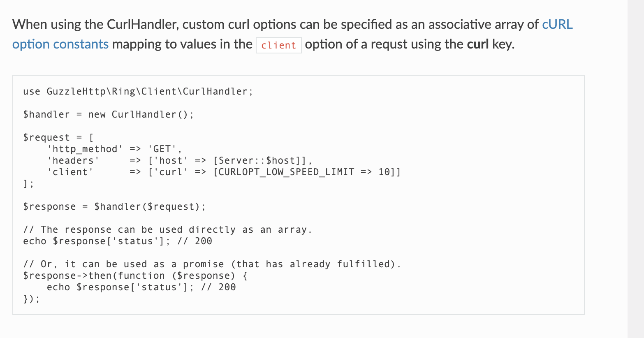Click the 'GET' string value
Screen dimensions: 644x338
click(x=162, y=149)
